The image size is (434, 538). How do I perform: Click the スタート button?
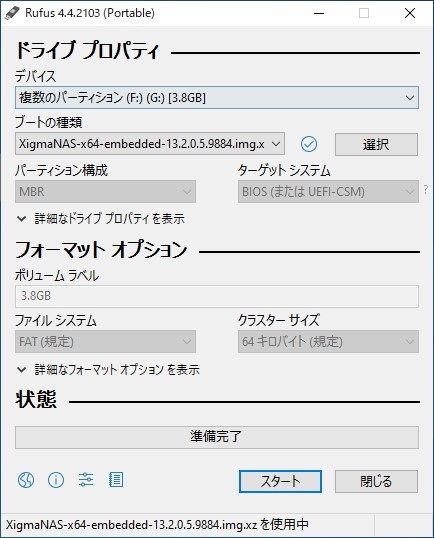point(280,481)
